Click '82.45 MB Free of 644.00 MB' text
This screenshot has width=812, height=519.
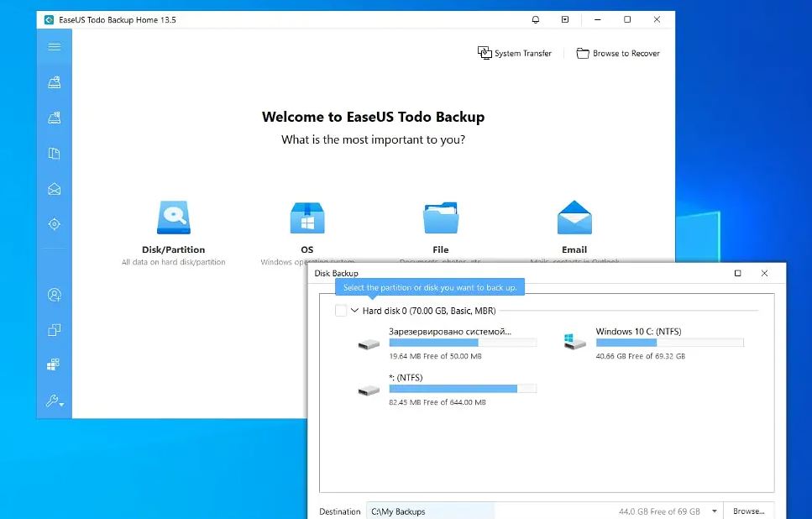point(437,402)
